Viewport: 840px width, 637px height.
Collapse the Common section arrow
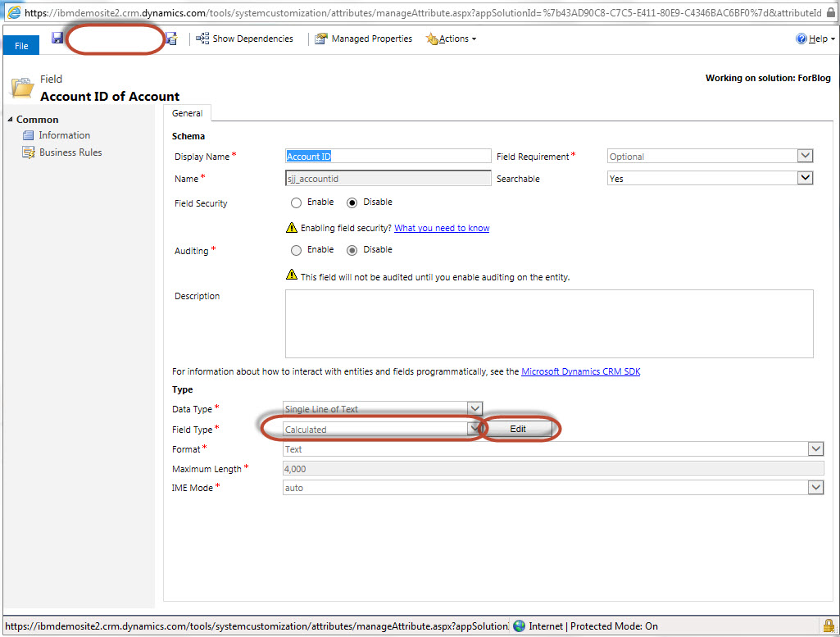pos(10,120)
